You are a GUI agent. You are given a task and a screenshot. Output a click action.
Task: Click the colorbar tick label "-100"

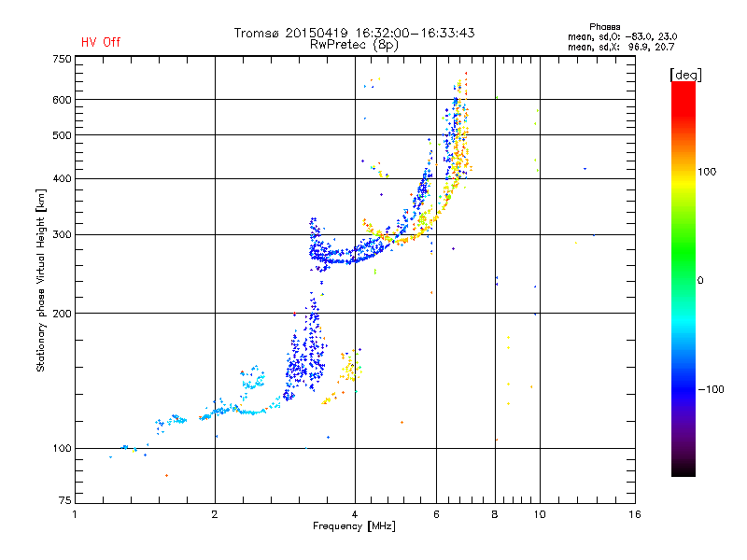[x=712, y=389]
